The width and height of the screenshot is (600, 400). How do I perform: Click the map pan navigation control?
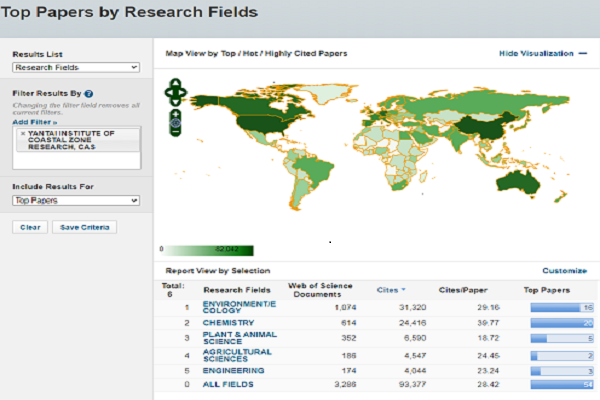[x=175, y=94]
